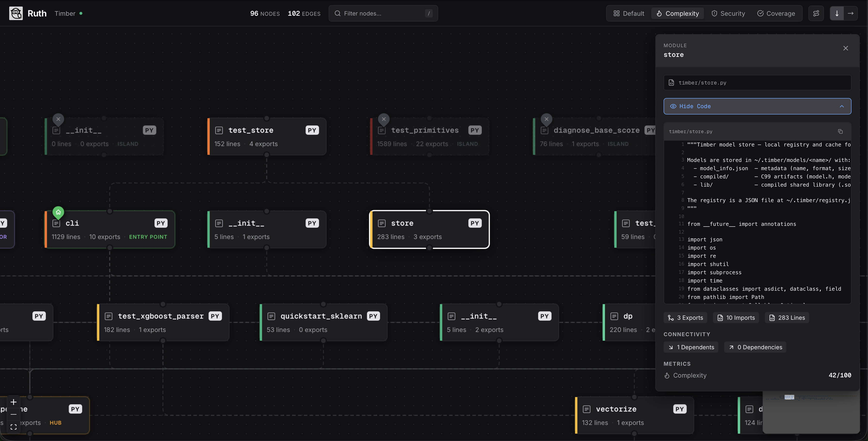Click the PY badge on vectorize node

pyautogui.click(x=680, y=409)
